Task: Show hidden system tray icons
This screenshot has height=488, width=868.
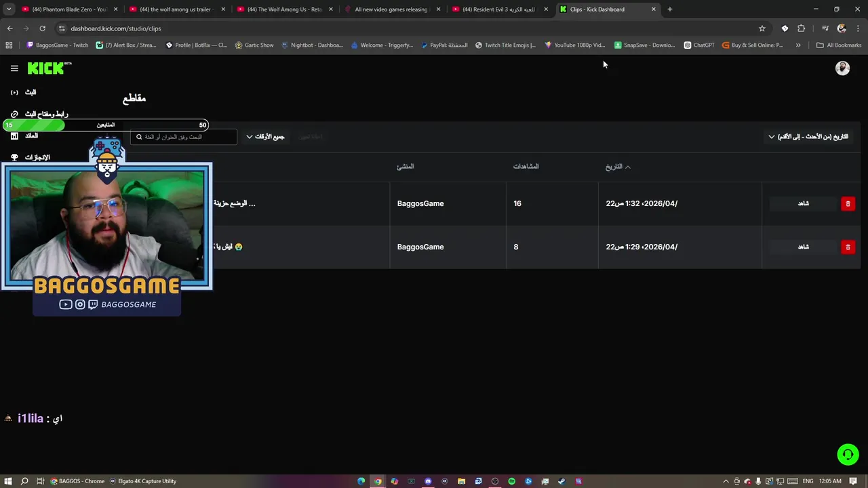Action: pyautogui.click(x=726, y=481)
